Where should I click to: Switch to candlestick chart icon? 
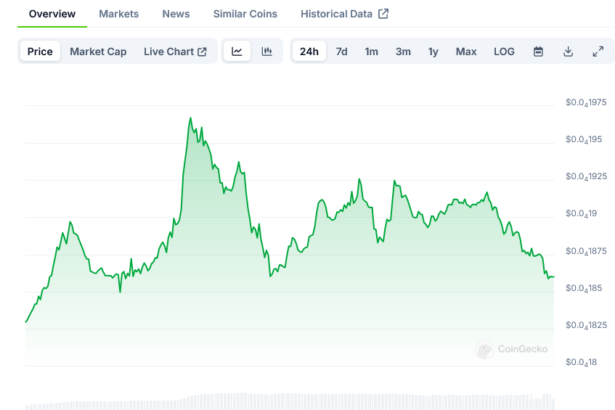click(267, 52)
